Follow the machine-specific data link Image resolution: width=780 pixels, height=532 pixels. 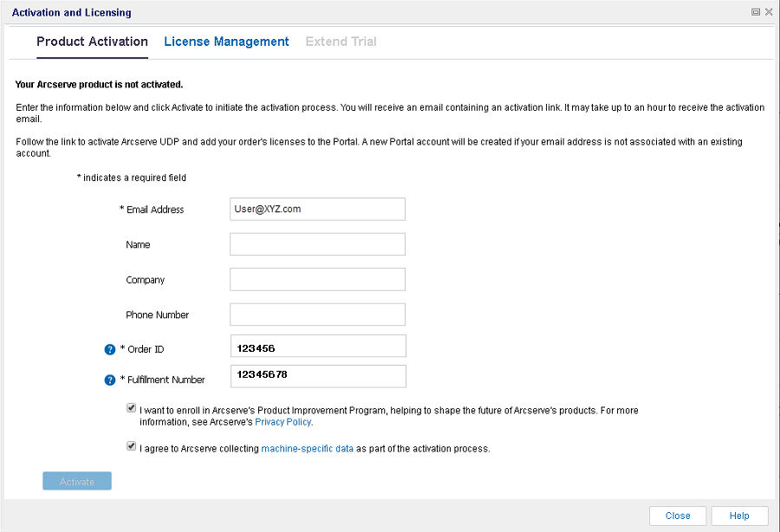pos(307,449)
